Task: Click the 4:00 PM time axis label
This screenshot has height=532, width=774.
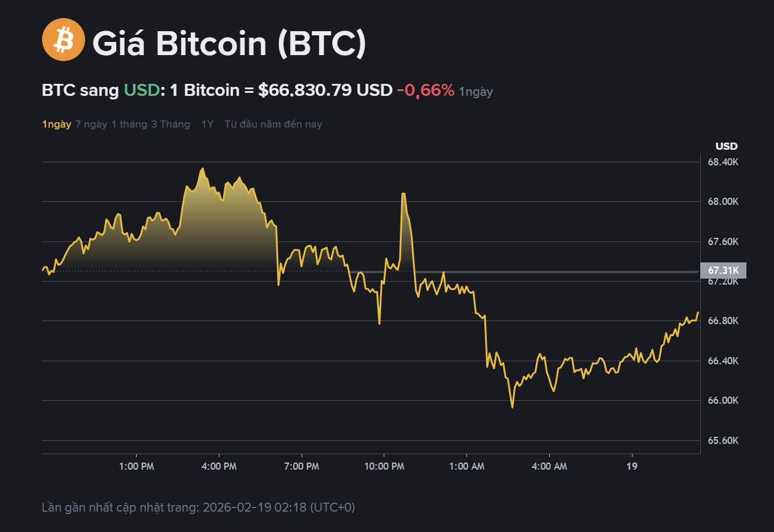Action: pos(219,466)
